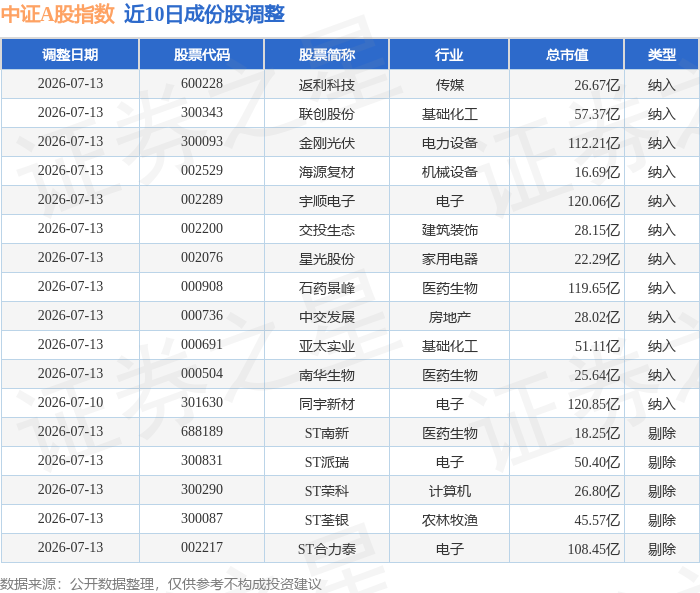This screenshot has width=700, height=593.
Task: Select the 股票简称 column header
Action: click(327, 54)
